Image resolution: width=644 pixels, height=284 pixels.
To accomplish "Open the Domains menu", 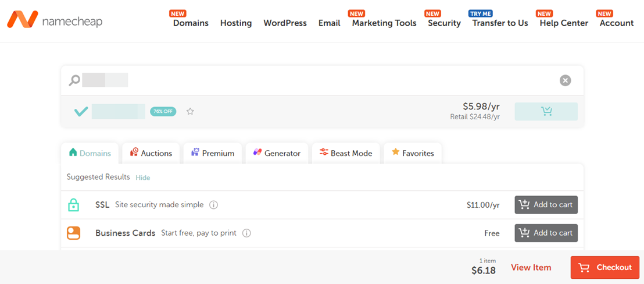I will tap(191, 23).
